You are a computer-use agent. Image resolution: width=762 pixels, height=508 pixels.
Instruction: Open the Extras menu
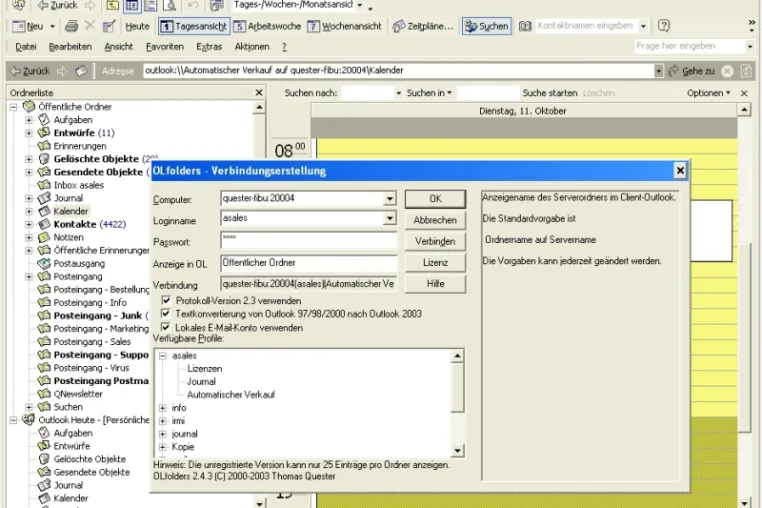(209, 47)
